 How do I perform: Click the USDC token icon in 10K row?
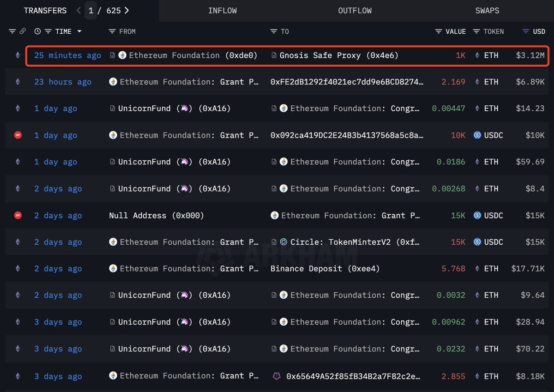pos(477,135)
